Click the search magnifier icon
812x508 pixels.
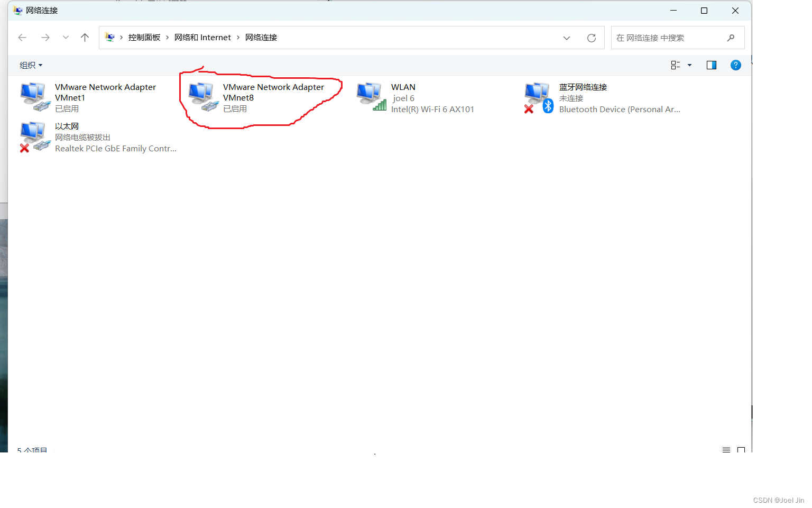coord(731,38)
